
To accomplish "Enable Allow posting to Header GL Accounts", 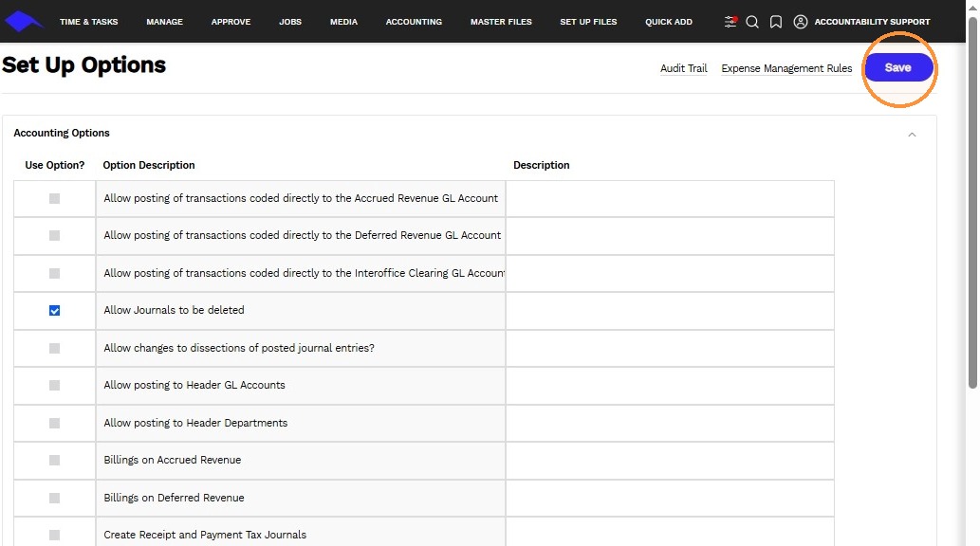I will pyautogui.click(x=54, y=386).
